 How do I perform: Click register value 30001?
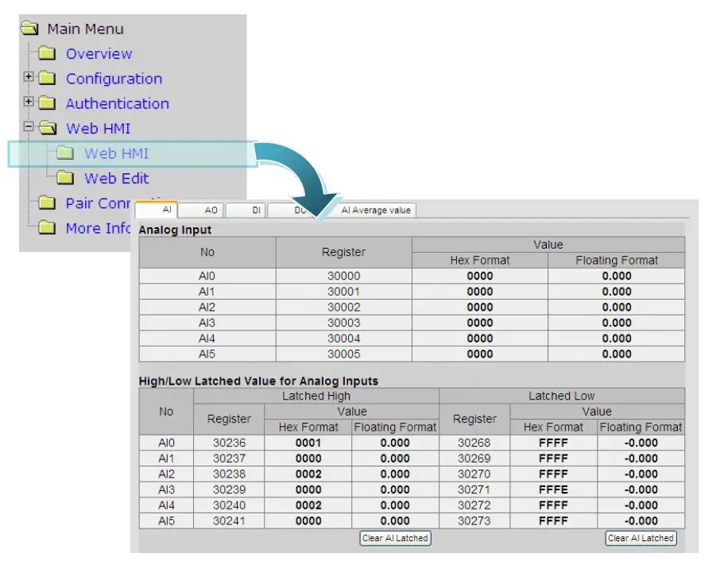pyautogui.click(x=343, y=292)
